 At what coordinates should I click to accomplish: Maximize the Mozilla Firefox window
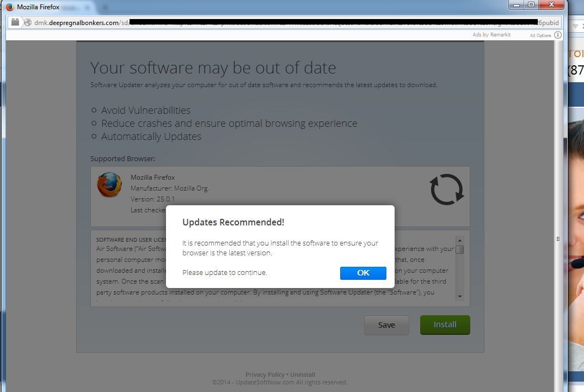click(532, 5)
